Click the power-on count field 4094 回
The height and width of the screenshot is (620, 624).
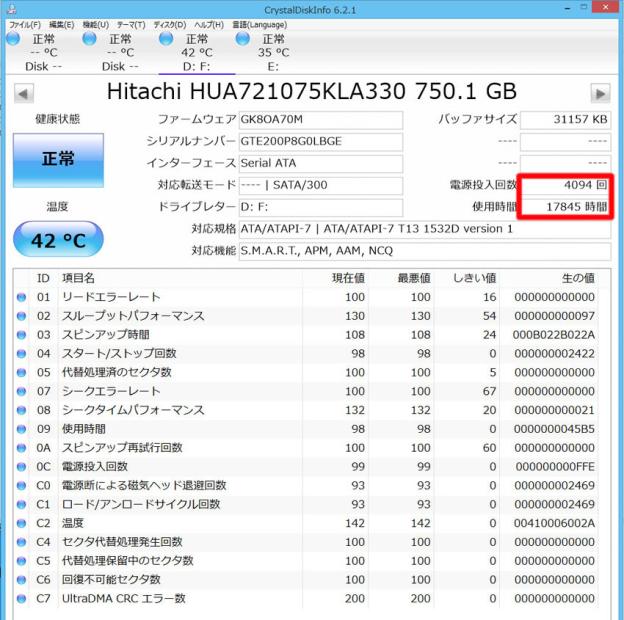coord(565,185)
